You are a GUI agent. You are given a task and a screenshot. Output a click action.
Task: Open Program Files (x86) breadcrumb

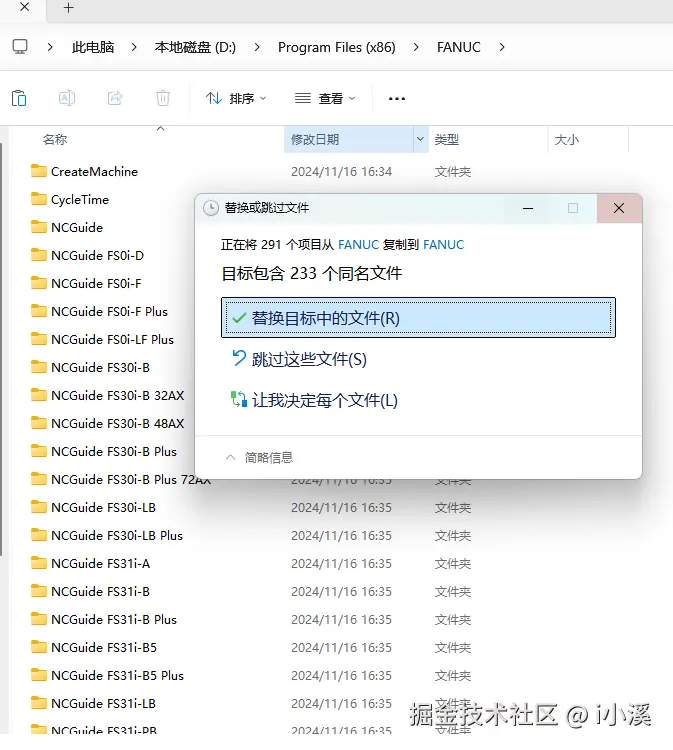(x=337, y=47)
